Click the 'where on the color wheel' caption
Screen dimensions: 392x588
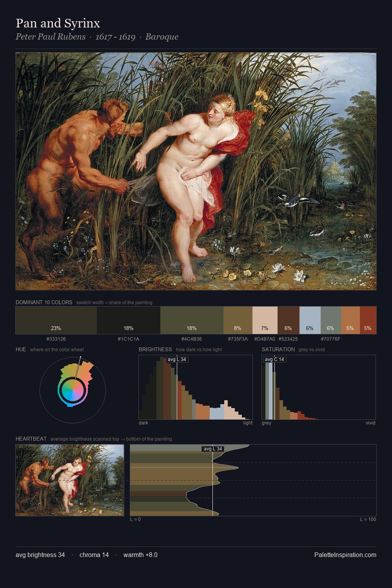(x=57, y=350)
